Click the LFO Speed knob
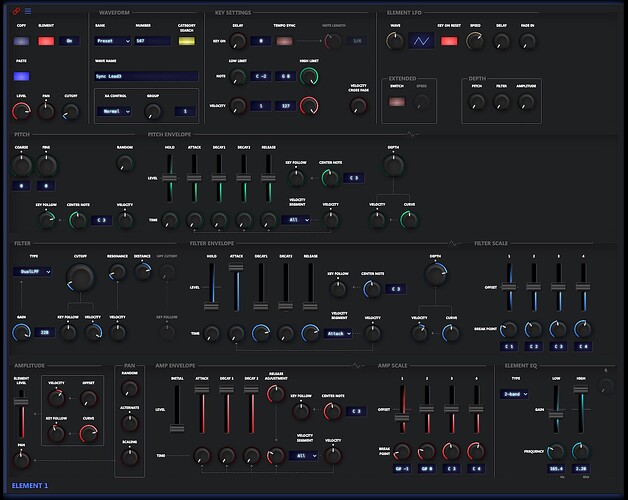 pos(475,41)
